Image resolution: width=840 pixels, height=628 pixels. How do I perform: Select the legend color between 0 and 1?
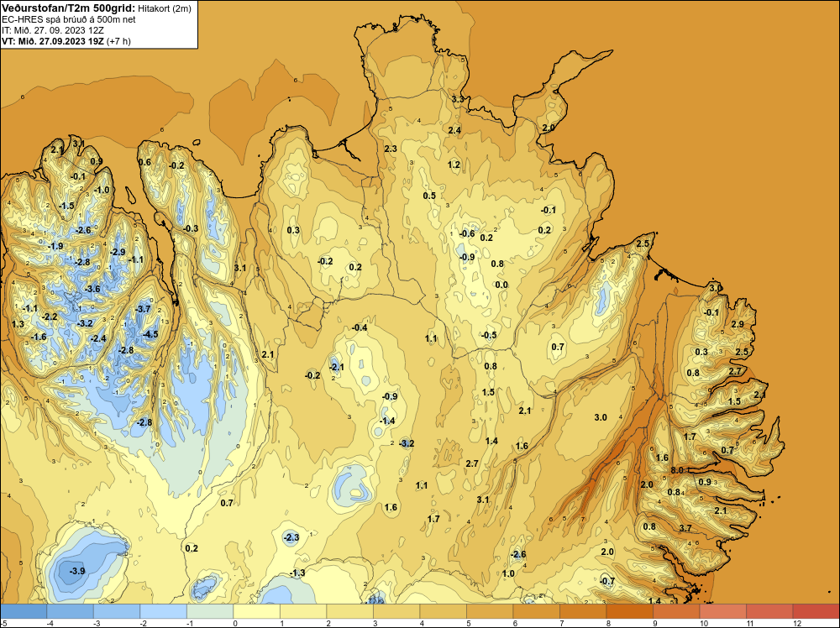tap(256, 611)
